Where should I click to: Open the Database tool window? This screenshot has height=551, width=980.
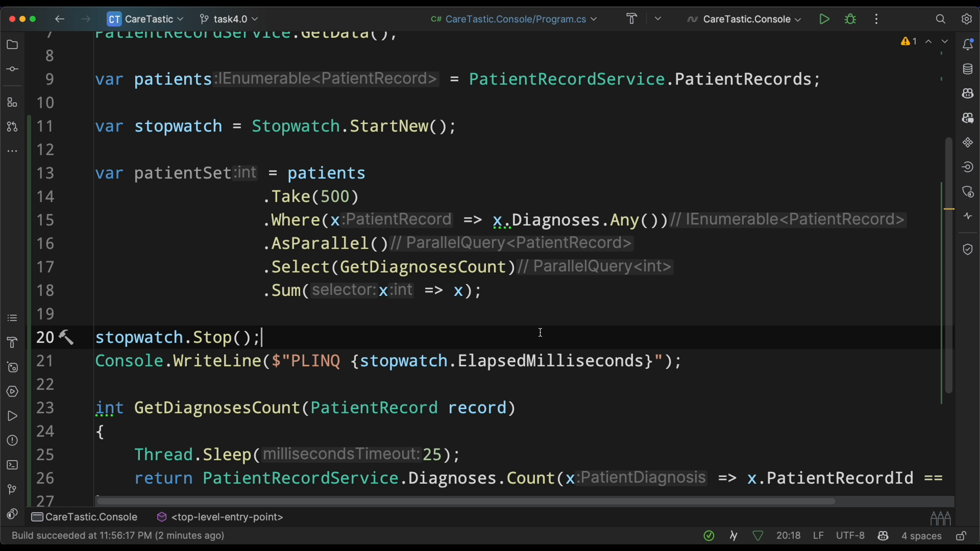tap(967, 69)
